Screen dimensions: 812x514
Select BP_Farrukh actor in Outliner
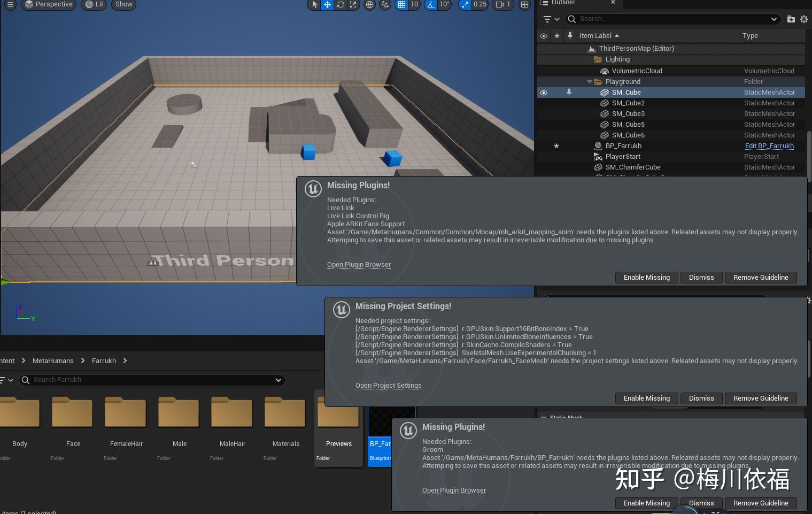(623, 146)
